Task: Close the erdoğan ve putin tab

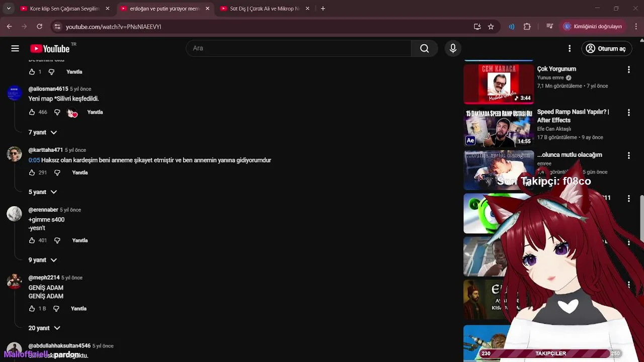Action: [x=207, y=9]
